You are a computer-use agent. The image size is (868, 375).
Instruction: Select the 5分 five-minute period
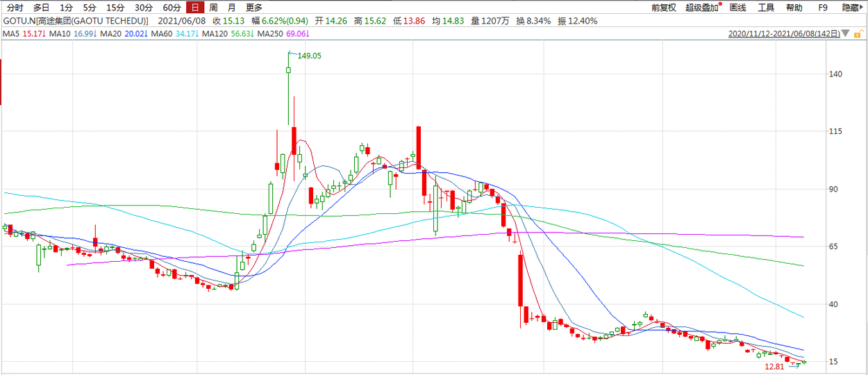[x=90, y=8]
